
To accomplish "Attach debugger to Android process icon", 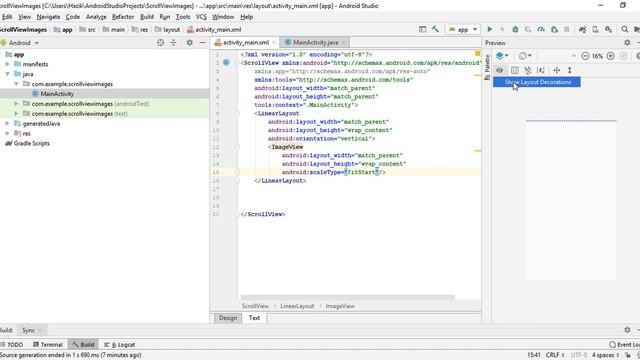I will click(x=554, y=29).
